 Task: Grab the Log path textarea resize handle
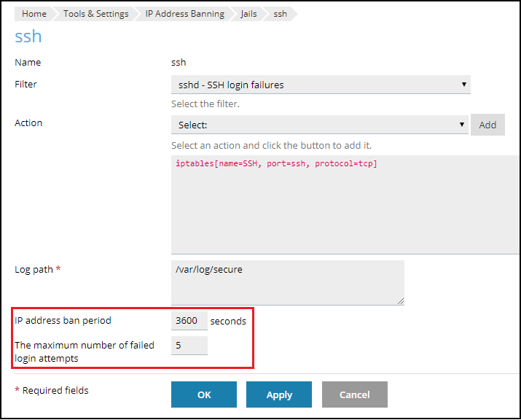click(399, 300)
